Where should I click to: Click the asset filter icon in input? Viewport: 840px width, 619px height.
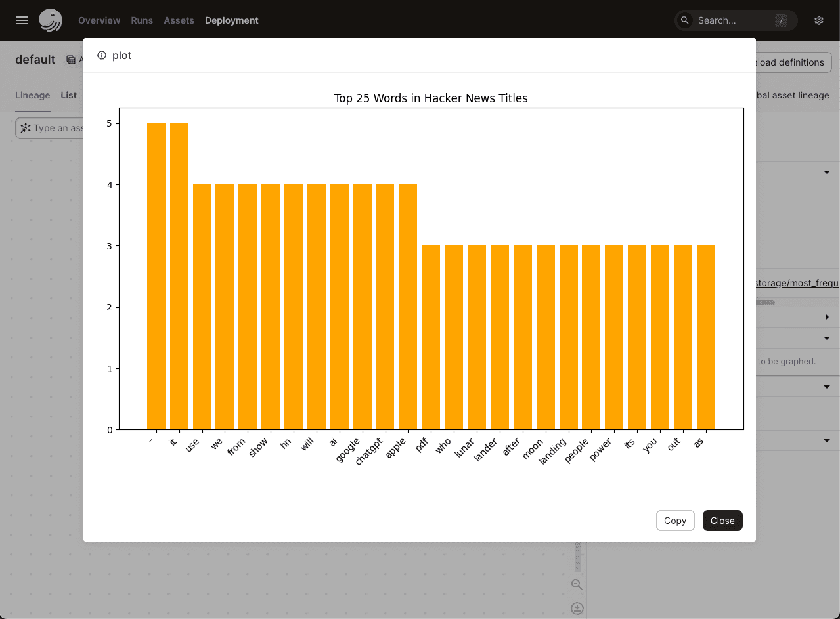coord(26,128)
